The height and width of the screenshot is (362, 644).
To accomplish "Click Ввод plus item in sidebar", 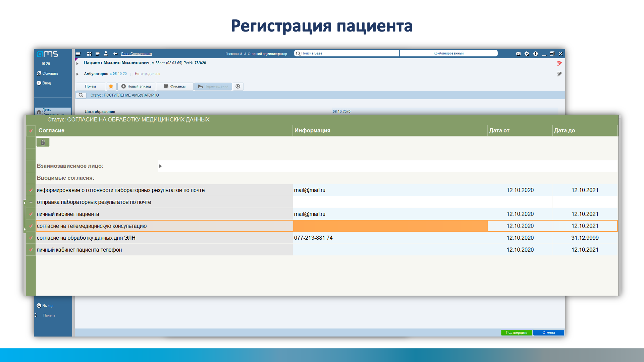I will click(x=44, y=83).
